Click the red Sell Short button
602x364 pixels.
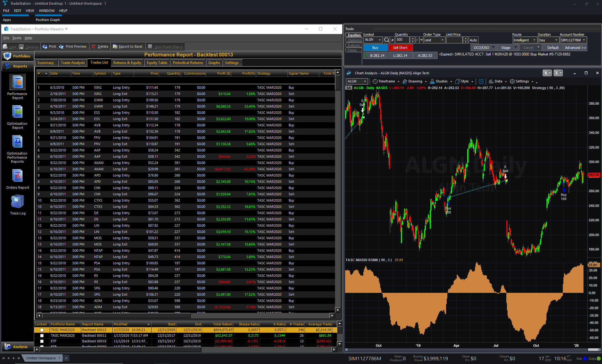click(400, 48)
